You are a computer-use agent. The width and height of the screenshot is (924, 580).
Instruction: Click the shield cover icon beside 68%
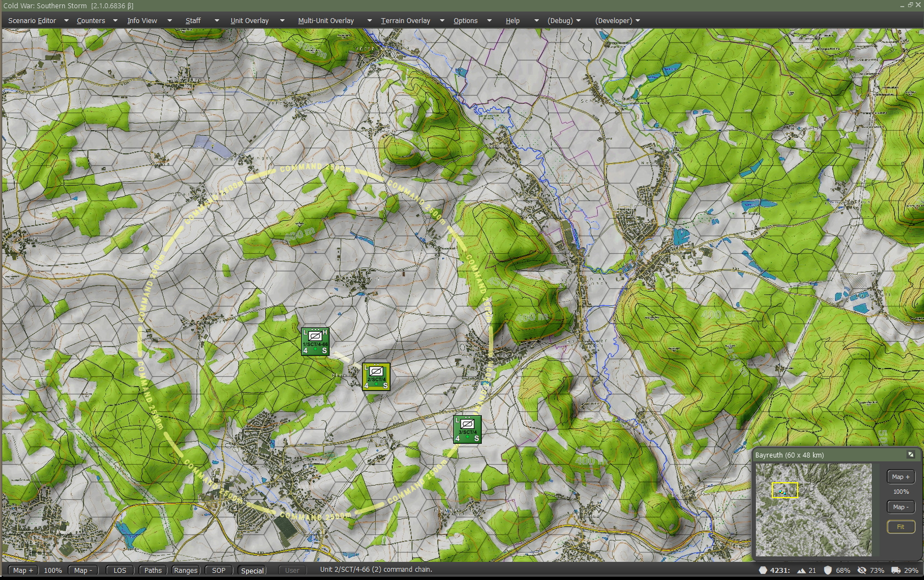828,570
